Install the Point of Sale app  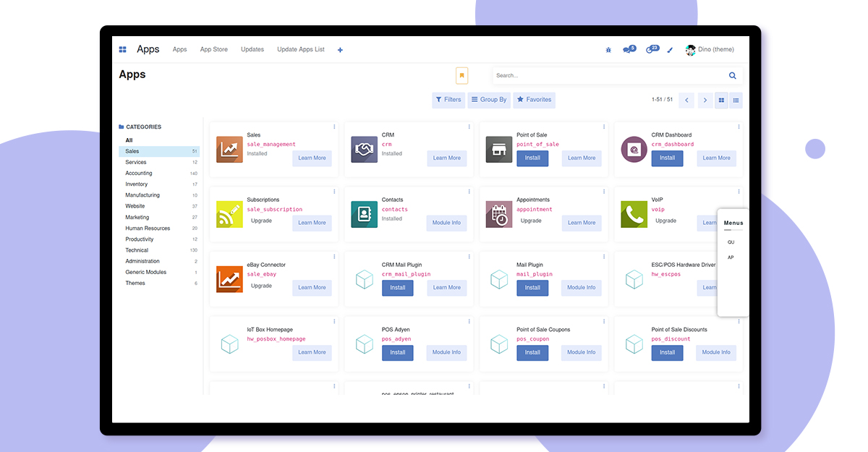pos(532,158)
